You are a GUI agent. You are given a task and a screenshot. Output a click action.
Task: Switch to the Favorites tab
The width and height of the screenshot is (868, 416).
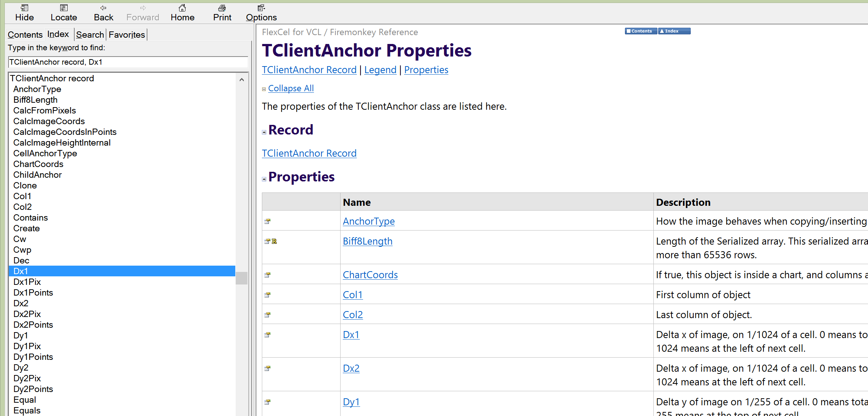coord(127,35)
